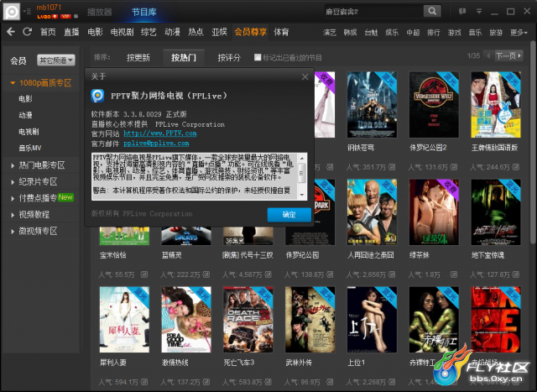Switch to the 播放器 tab
The width and height of the screenshot is (537, 392).
(x=99, y=12)
